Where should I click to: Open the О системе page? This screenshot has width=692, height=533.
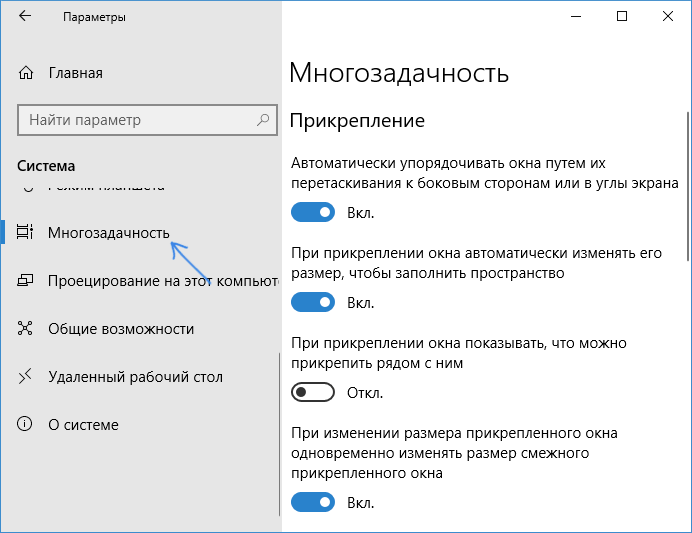(83, 424)
